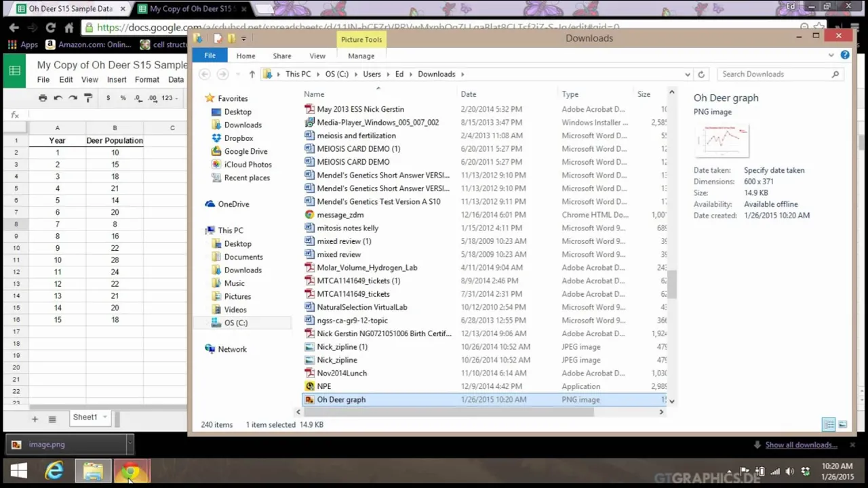Click Users in the address breadcrumb
This screenshot has height=488, width=868.
pyautogui.click(x=372, y=74)
